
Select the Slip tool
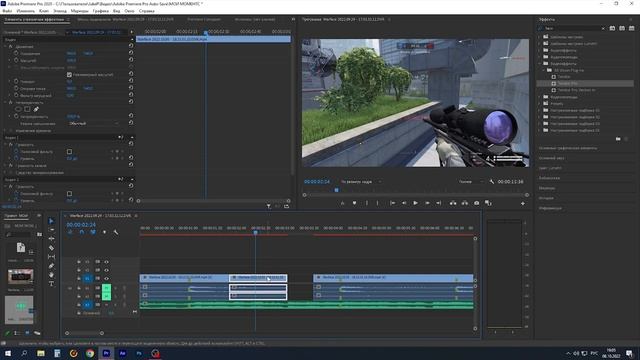click(51, 257)
